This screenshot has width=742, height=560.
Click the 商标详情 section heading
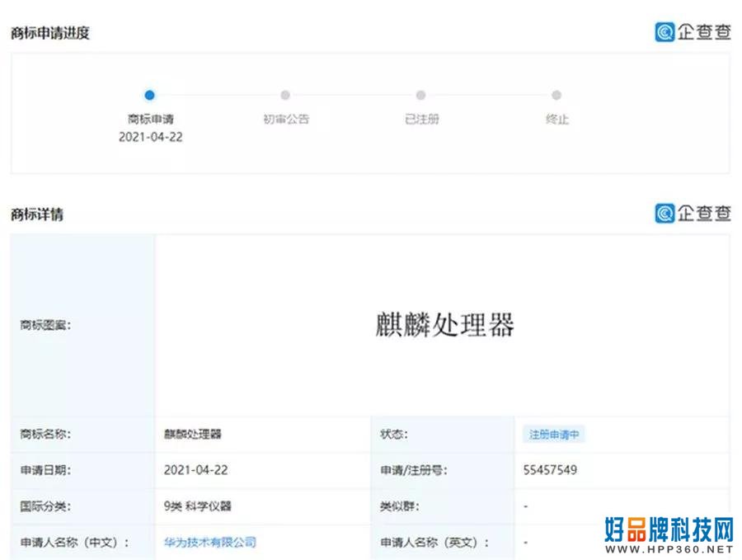(37, 214)
